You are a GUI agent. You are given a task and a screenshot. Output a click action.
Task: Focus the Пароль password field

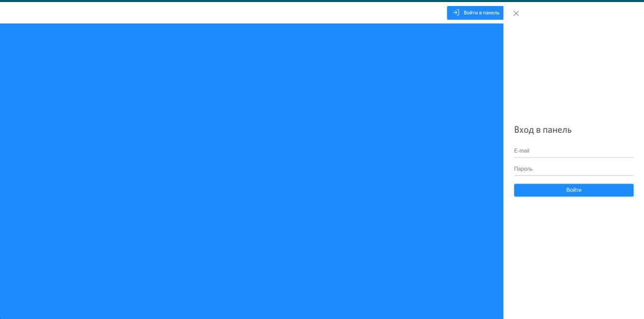[x=574, y=169]
